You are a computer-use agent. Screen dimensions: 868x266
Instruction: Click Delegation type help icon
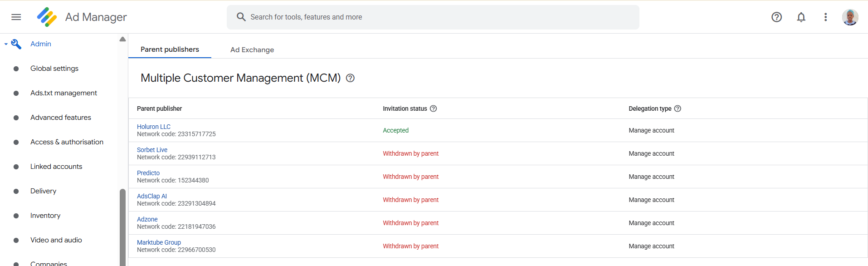tap(678, 108)
